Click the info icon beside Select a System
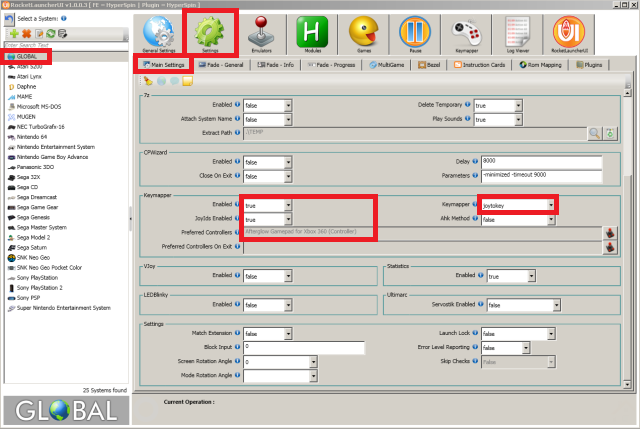 coord(64,18)
